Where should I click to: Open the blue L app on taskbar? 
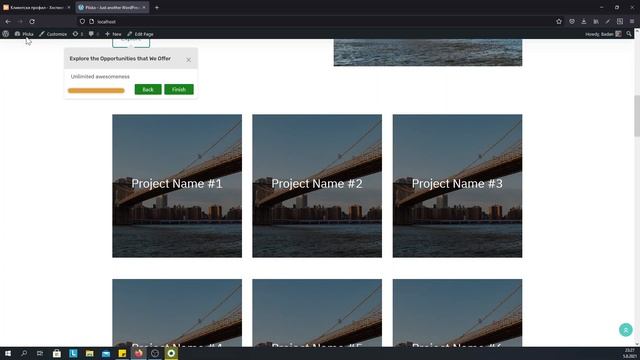tap(73, 353)
